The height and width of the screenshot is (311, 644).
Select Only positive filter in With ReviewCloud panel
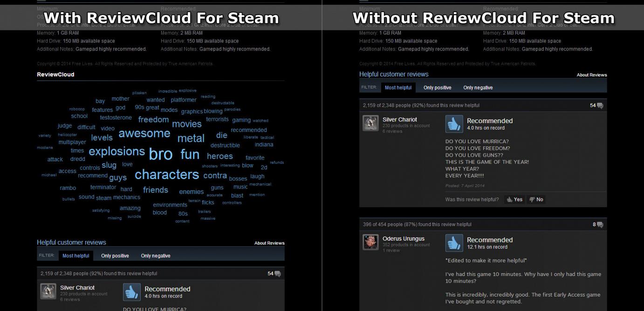(x=115, y=256)
